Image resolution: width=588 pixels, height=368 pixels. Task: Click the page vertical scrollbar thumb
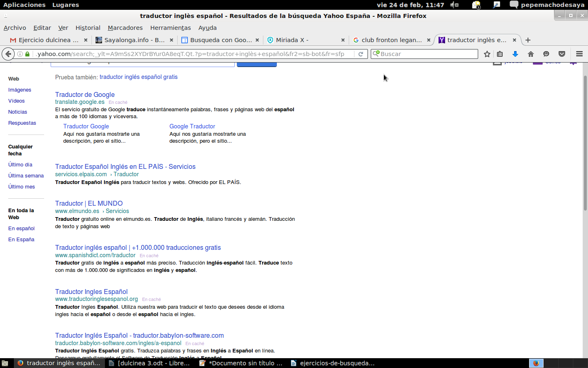(x=585, y=143)
